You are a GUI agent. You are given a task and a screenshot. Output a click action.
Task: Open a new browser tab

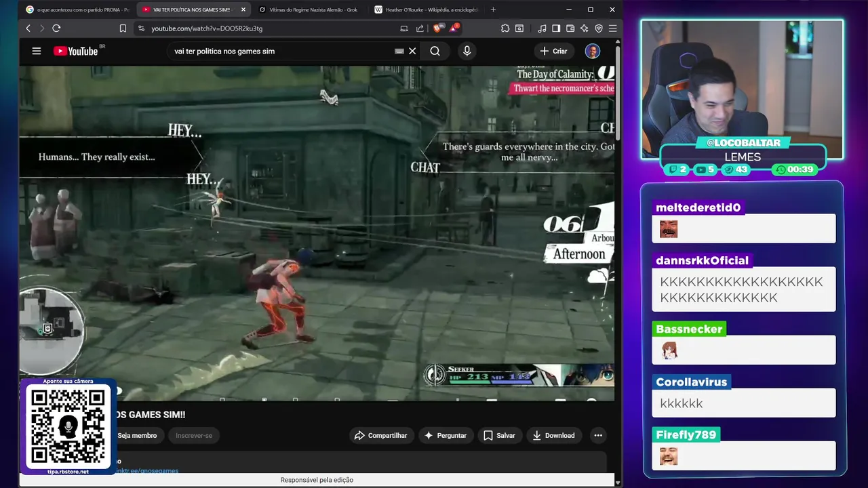[493, 9]
